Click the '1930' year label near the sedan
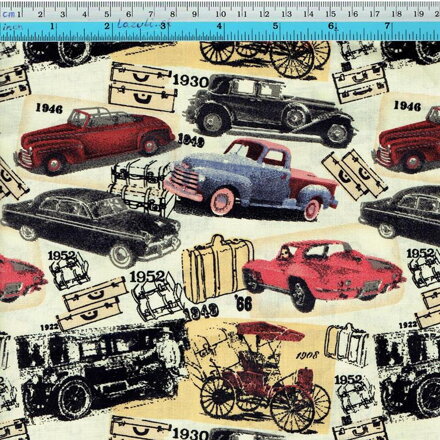This screenshot has width=440, height=440. click(191, 81)
